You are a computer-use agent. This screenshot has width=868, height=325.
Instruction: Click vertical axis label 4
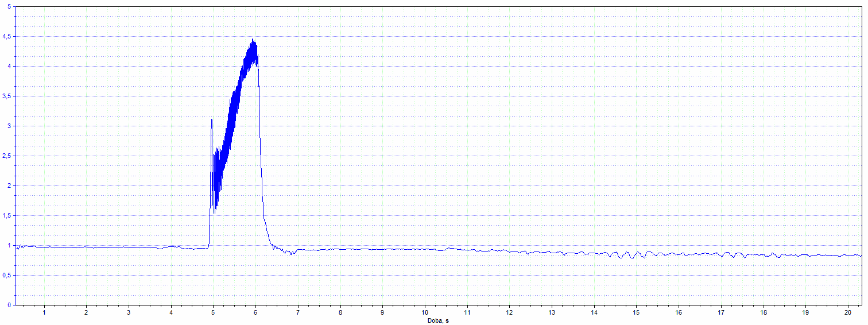[9, 66]
